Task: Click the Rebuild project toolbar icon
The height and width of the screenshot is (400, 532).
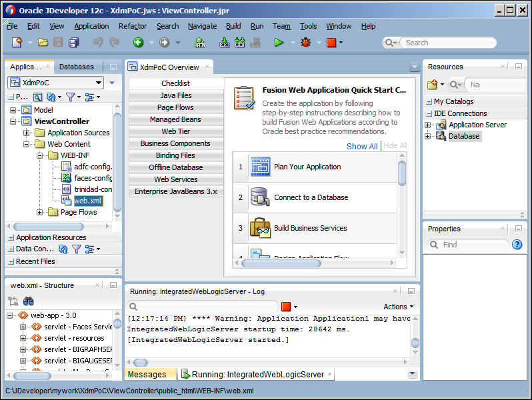Action: point(239,43)
